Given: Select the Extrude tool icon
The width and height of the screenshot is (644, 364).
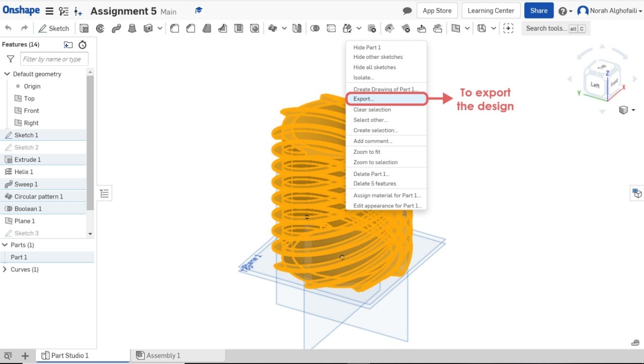Looking at the screenshot, I should click(84, 29).
